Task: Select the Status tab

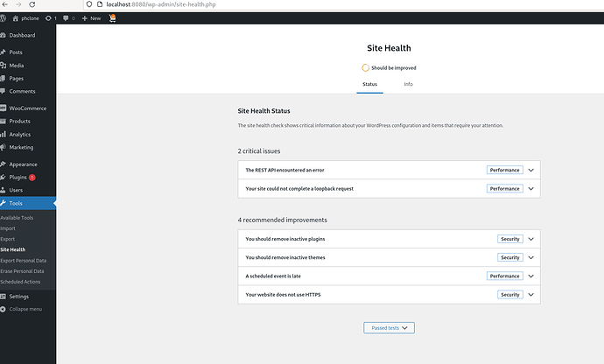Action: (369, 84)
